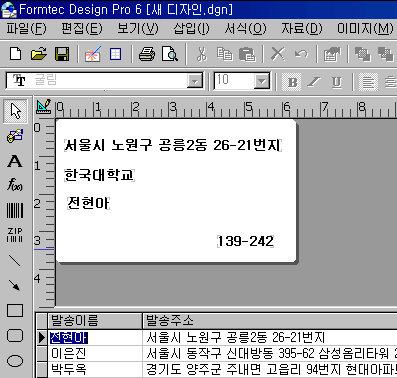397x378 pixels.
Task: Click the Formtec application title bar icon
Action: [x=9, y=9]
